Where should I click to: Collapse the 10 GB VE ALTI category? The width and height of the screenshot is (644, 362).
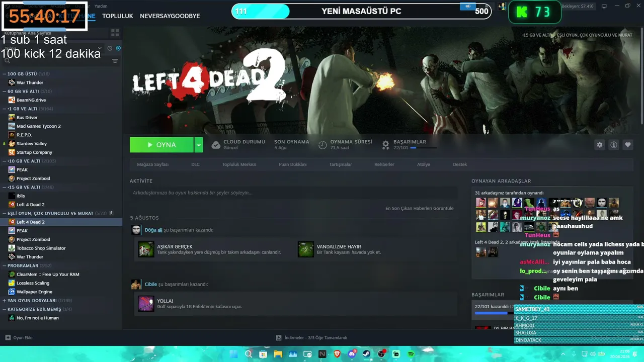click(5, 161)
